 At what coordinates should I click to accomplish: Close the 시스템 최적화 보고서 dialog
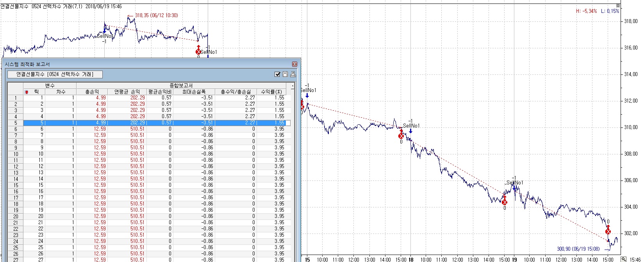coord(294,64)
